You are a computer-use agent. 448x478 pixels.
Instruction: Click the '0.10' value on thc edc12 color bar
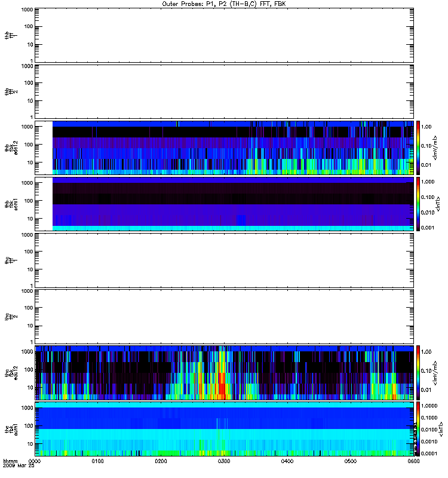tap(426, 371)
